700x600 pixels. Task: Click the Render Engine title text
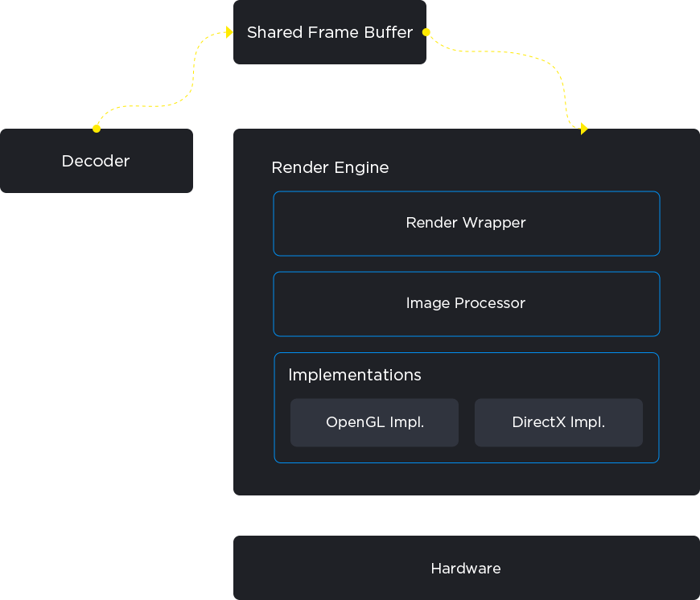tap(330, 167)
